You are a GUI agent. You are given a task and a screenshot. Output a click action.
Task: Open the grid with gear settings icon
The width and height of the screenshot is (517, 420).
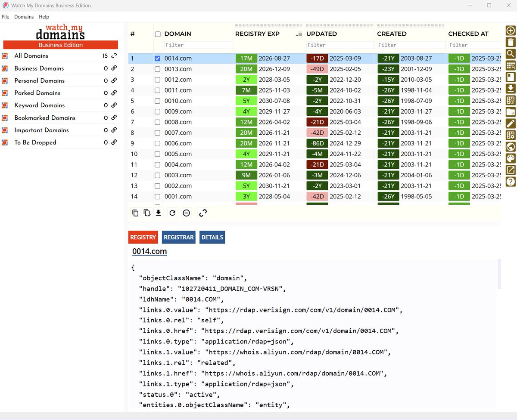point(511,135)
